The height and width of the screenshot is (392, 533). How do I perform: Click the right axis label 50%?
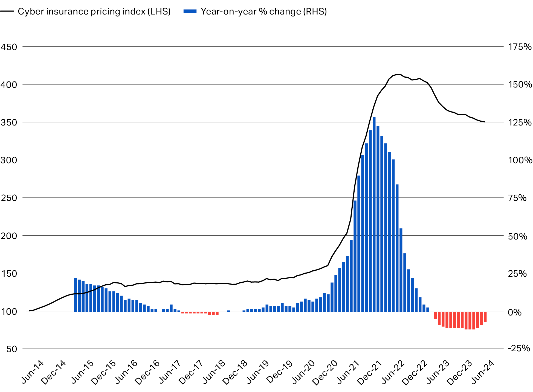point(517,236)
